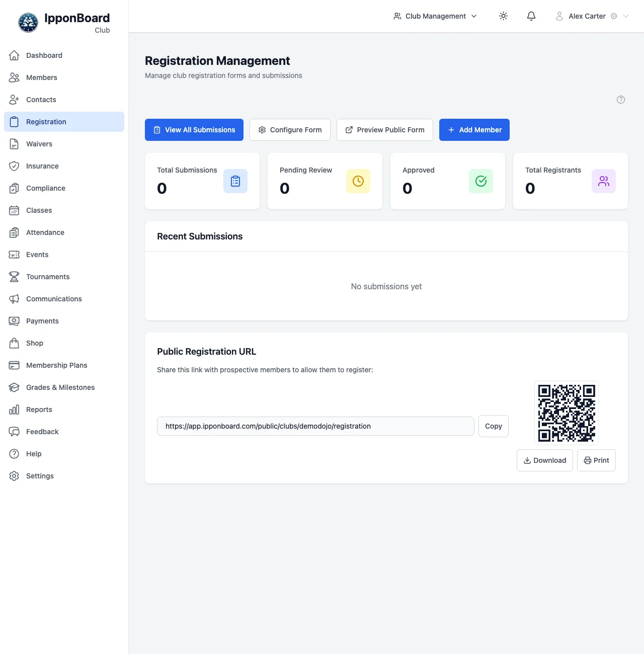Click View All Submissions button
Screen dimensions: 644x654
click(194, 130)
